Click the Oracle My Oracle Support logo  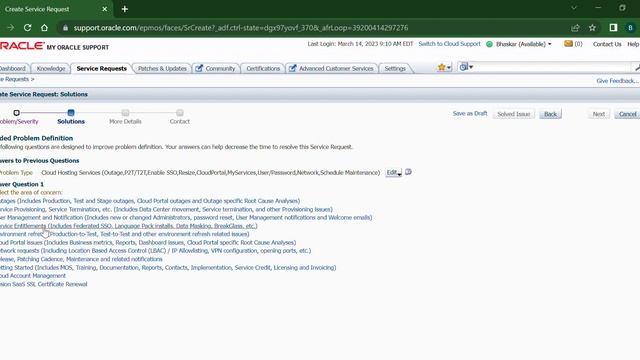[x=54, y=46]
